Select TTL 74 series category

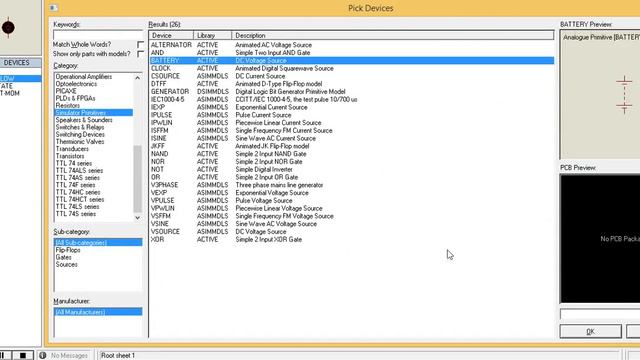pyautogui.click(x=93, y=163)
